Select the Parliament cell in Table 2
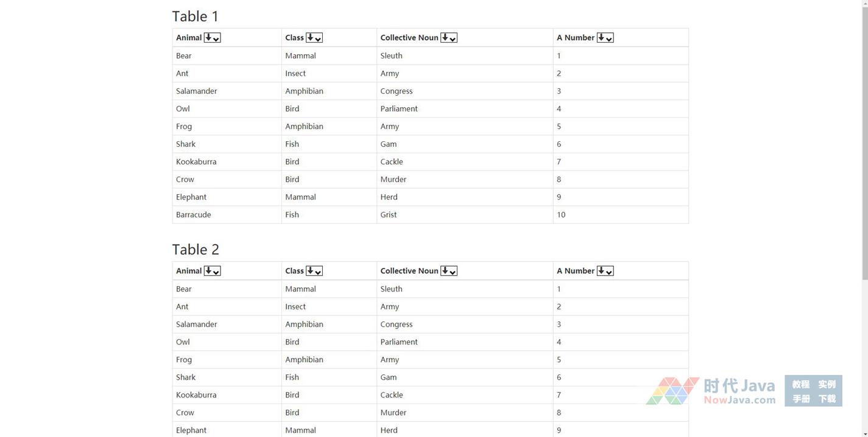 (399, 342)
